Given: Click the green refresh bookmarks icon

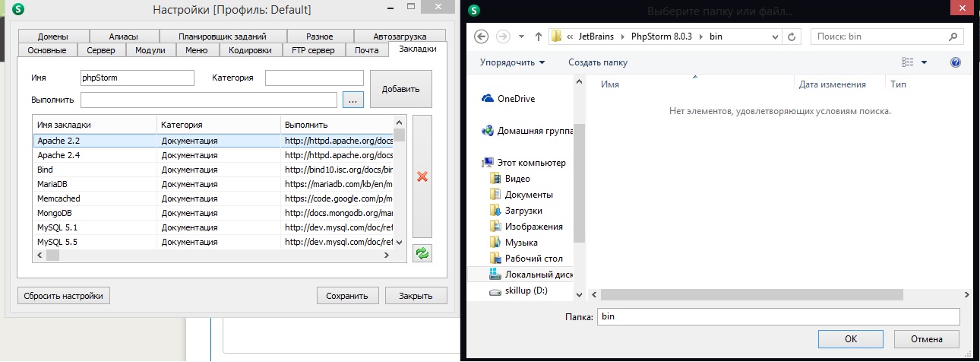Looking at the screenshot, I should [422, 253].
